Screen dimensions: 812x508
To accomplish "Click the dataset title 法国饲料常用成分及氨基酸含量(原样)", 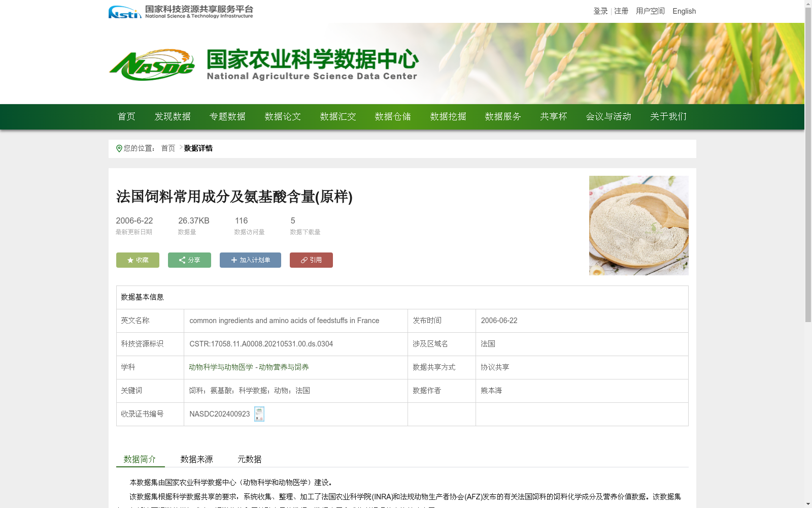I will [x=234, y=197].
